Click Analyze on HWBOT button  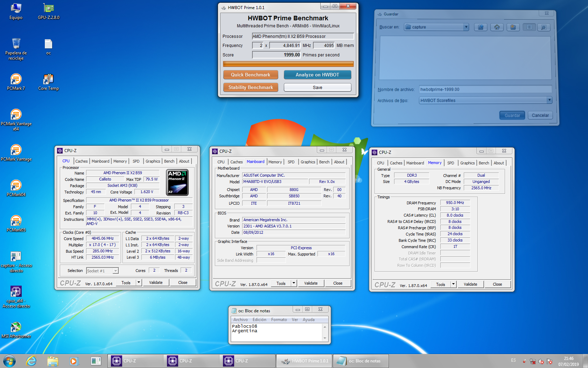317,75
